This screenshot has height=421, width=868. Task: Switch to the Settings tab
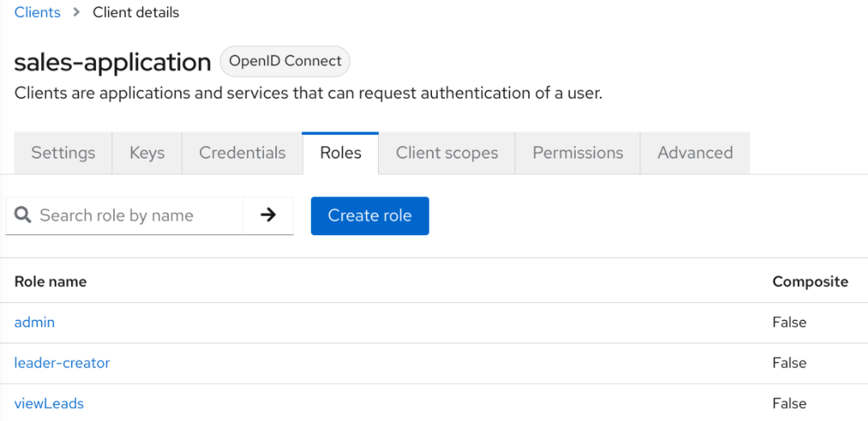pyautogui.click(x=63, y=153)
